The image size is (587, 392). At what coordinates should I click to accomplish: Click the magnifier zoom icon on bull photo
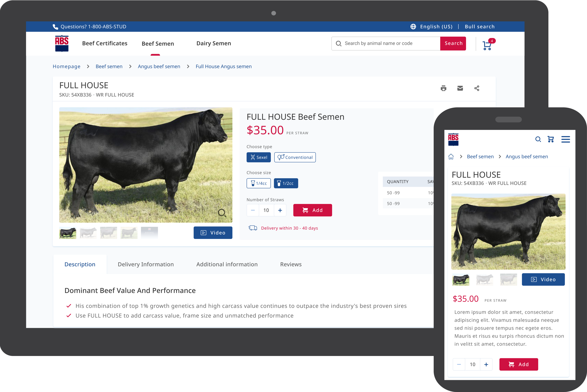[222, 213]
